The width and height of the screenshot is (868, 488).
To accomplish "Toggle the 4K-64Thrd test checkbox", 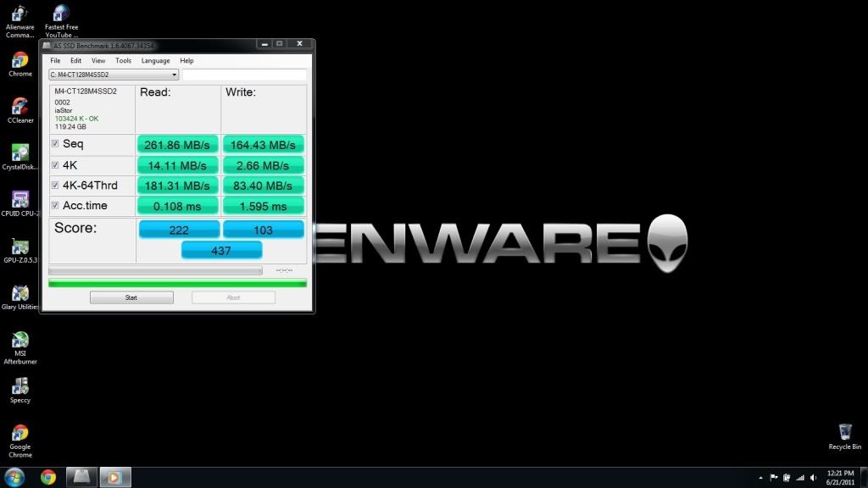I will [x=55, y=186].
